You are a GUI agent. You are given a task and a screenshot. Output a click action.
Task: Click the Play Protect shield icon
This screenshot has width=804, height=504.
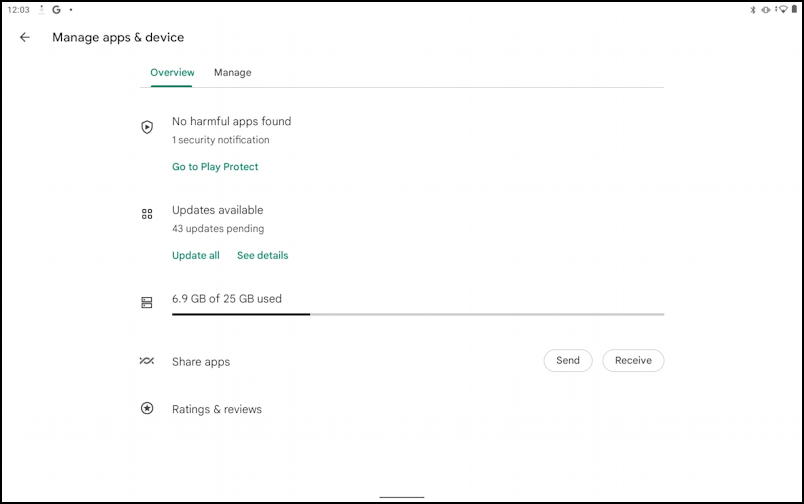coord(147,127)
